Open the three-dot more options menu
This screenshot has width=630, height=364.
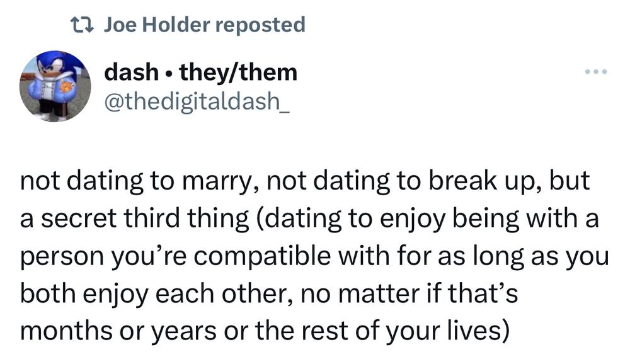click(596, 72)
